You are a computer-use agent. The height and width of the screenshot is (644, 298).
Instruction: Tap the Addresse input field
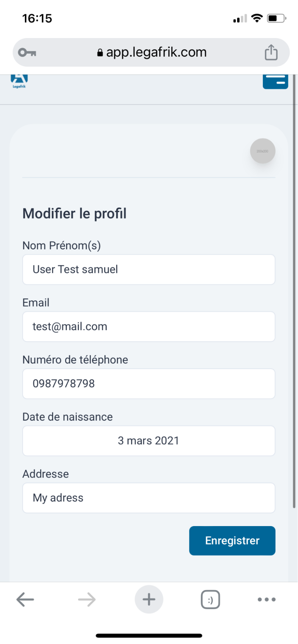pyautogui.click(x=149, y=498)
